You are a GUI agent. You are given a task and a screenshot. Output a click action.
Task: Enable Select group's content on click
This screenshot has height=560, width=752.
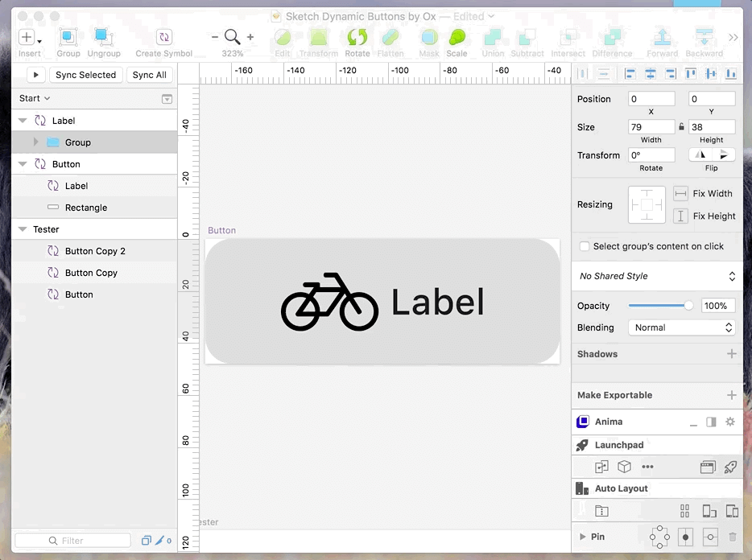pyautogui.click(x=585, y=246)
